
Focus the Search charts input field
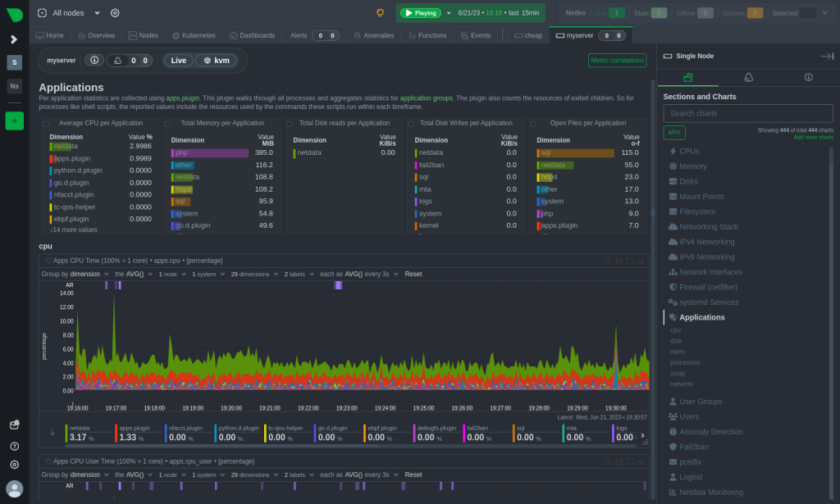click(x=748, y=113)
